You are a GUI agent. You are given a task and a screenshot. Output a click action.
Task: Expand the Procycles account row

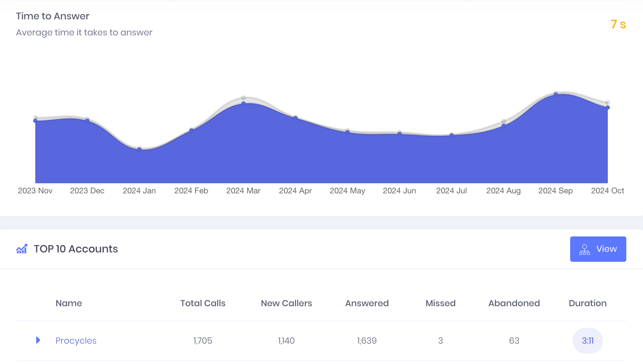tap(38, 340)
